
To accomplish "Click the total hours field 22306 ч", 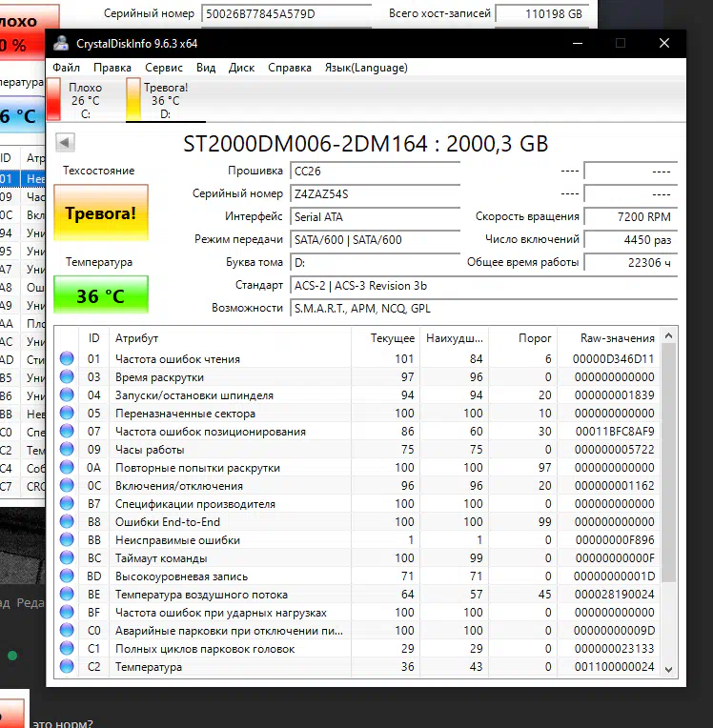I will pos(630,262).
